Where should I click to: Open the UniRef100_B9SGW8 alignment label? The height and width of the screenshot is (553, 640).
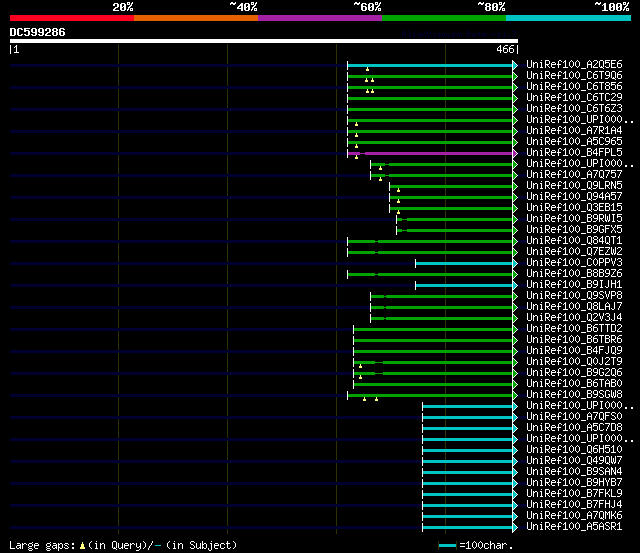click(x=574, y=395)
